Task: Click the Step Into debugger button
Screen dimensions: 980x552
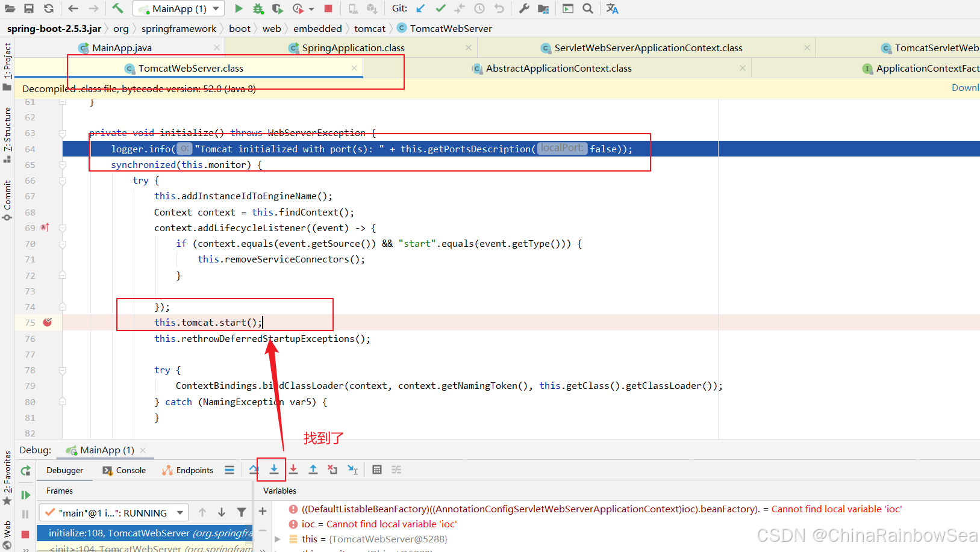Action: [273, 470]
